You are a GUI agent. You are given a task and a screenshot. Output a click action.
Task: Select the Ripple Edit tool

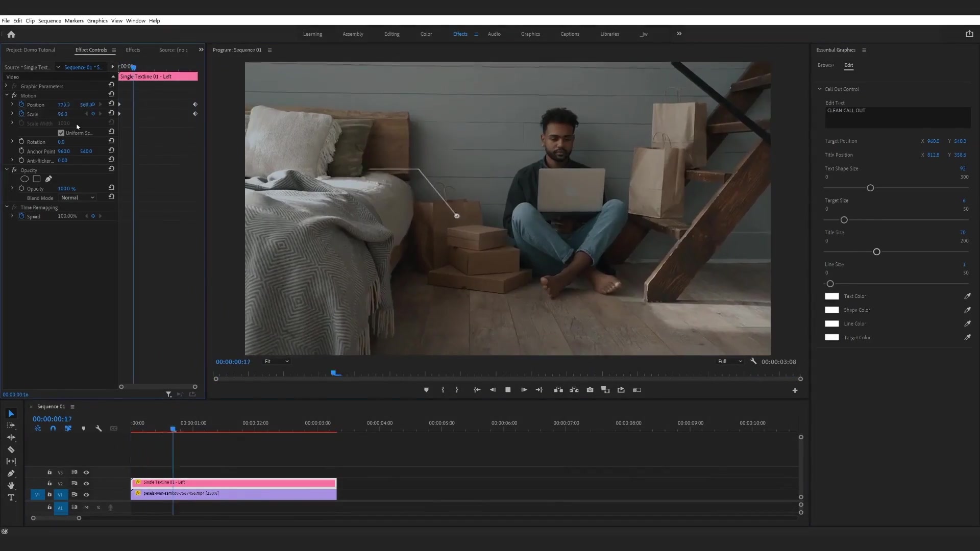[11, 438]
